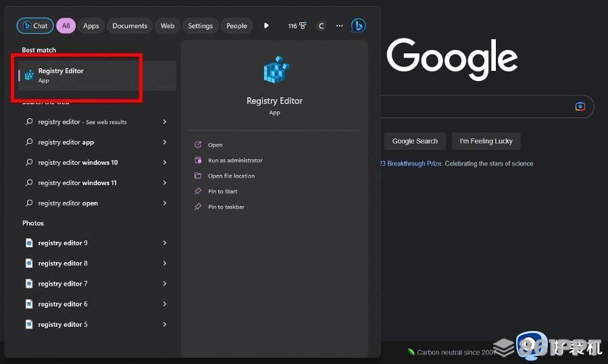
Task: Click the search icon beside 'registry editor app'
Action: [x=29, y=142]
